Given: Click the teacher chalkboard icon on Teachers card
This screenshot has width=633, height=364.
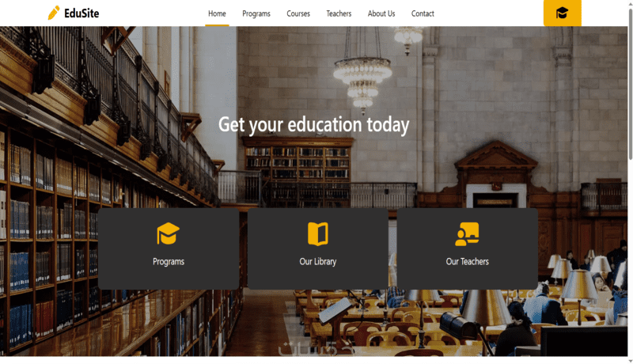Looking at the screenshot, I should pos(467,233).
